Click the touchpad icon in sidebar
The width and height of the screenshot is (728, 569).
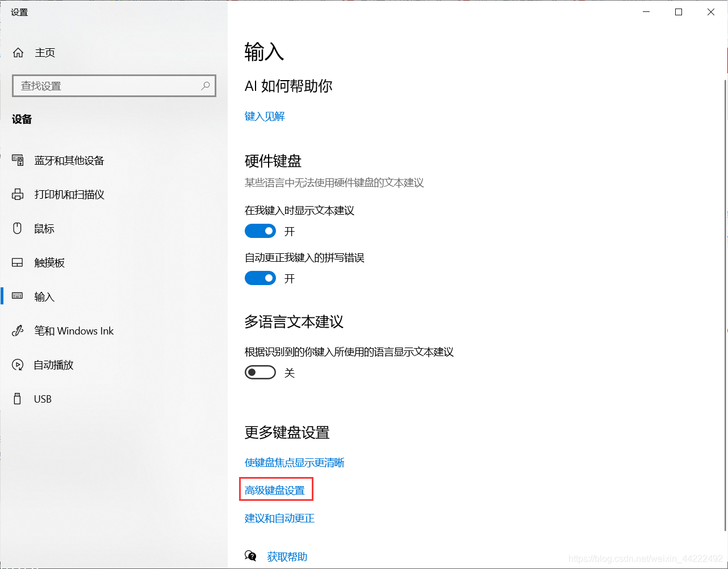click(x=18, y=262)
